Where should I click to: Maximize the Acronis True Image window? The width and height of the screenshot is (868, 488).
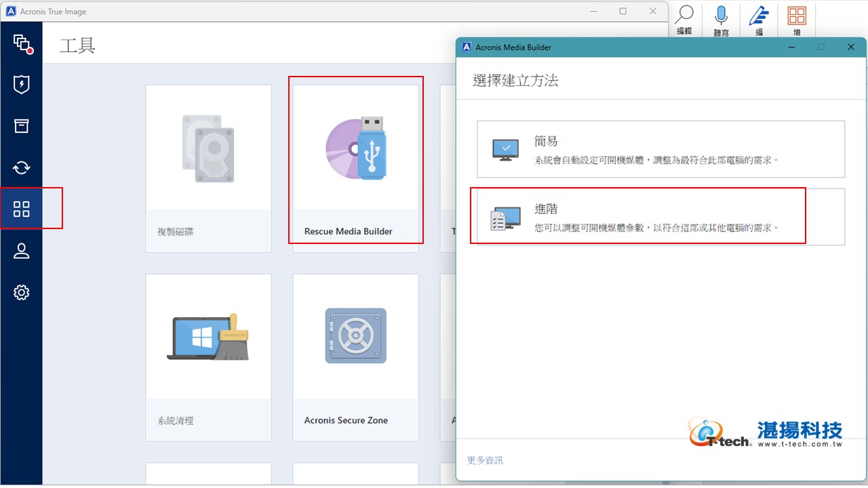coord(623,12)
